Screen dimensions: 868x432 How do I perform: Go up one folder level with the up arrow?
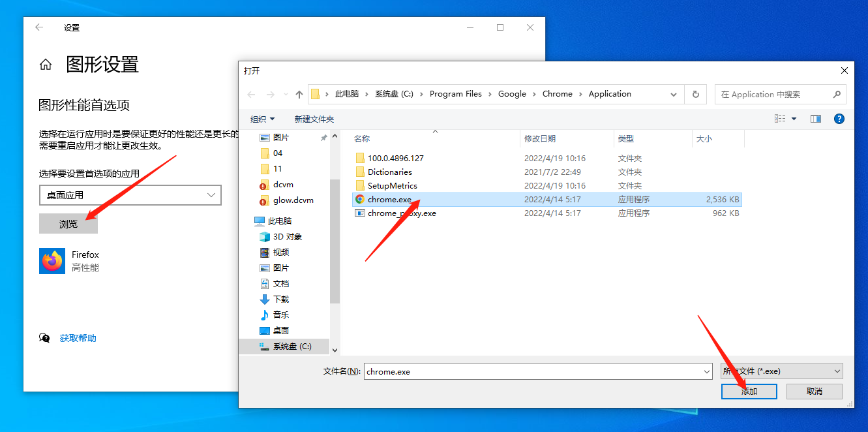[299, 94]
